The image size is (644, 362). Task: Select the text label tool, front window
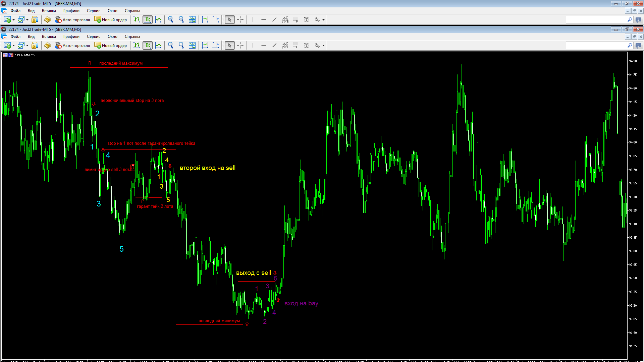[x=307, y=46]
